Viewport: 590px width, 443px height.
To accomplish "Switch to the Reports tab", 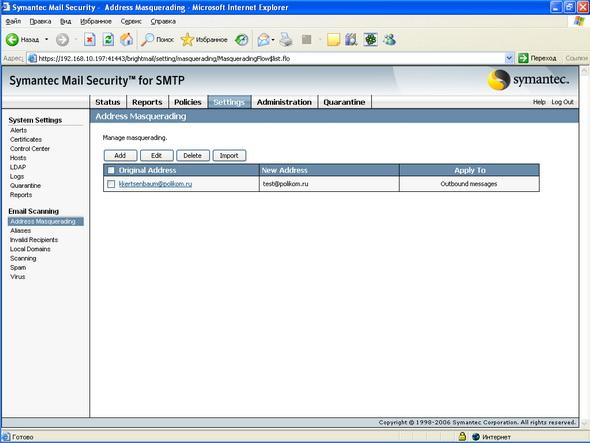I will [x=147, y=102].
